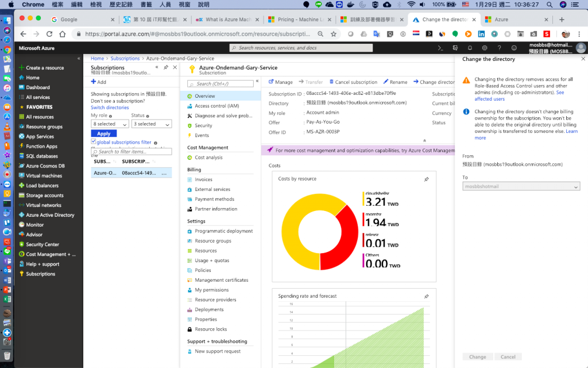588x368 pixels.
Task: Switch to What is Azure Mach tab
Action: pos(227,20)
